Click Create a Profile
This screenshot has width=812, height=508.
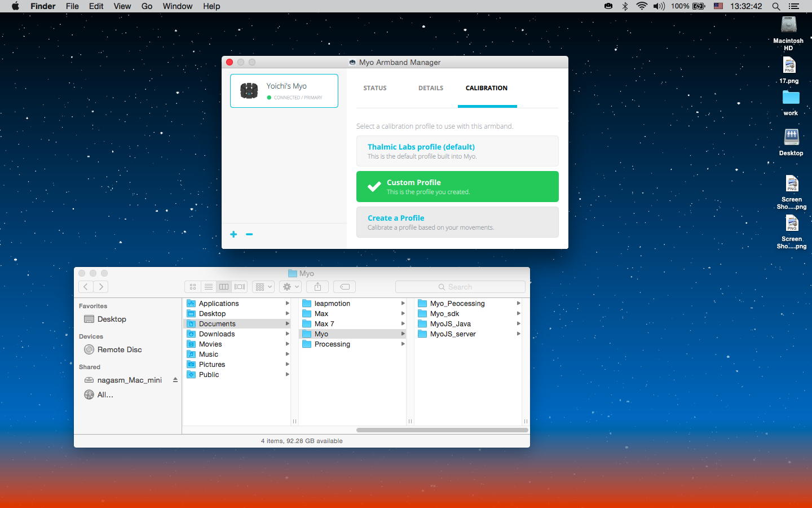tap(457, 222)
